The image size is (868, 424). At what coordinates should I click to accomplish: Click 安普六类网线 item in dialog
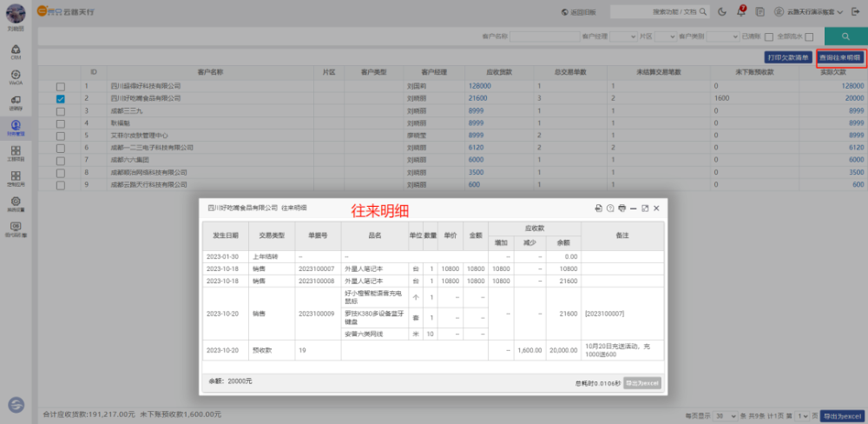pyautogui.click(x=364, y=335)
